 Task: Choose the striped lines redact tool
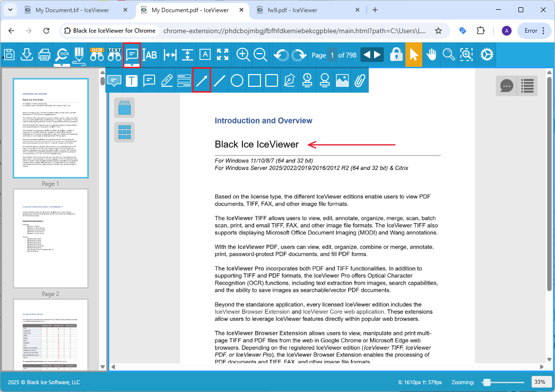click(184, 80)
